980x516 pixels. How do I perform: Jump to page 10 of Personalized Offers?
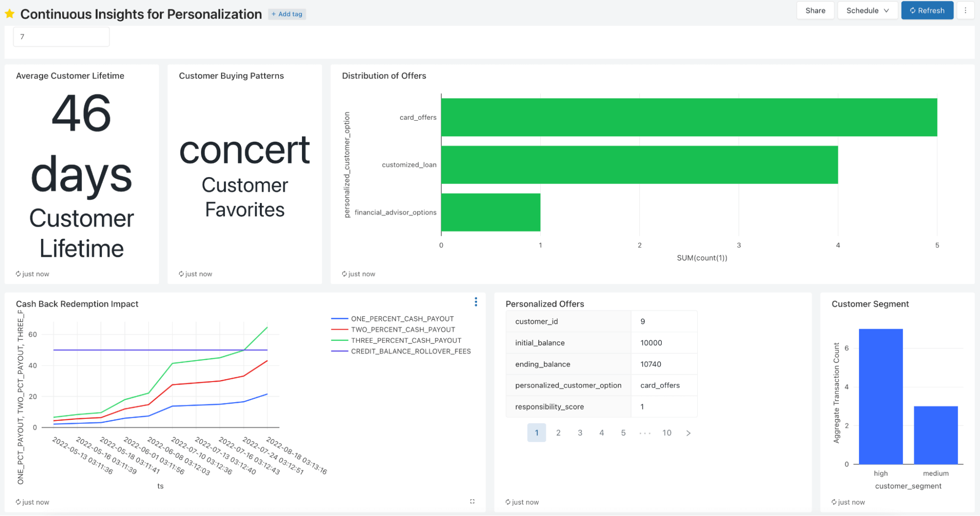(667, 433)
